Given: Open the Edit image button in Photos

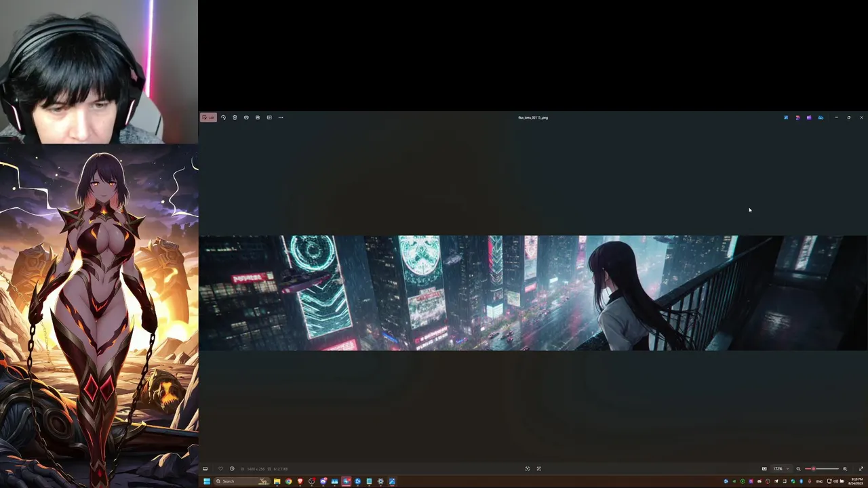Looking at the screenshot, I should [208, 117].
